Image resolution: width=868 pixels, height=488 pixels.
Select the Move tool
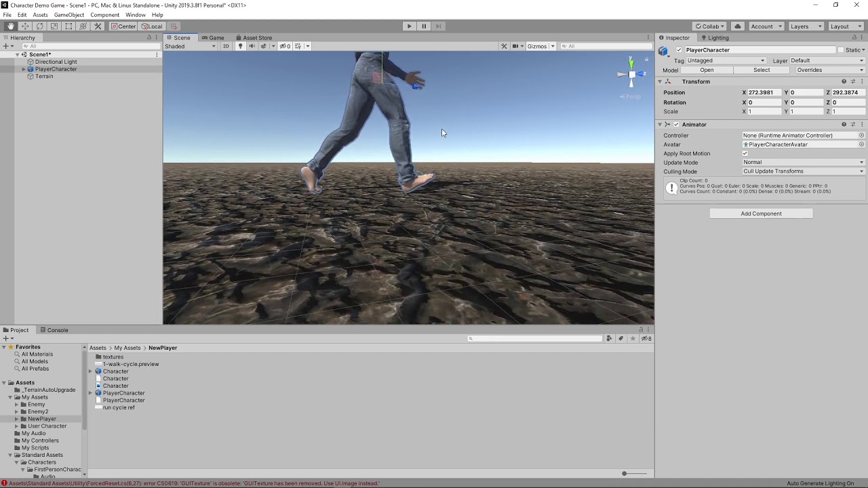tap(25, 26)
